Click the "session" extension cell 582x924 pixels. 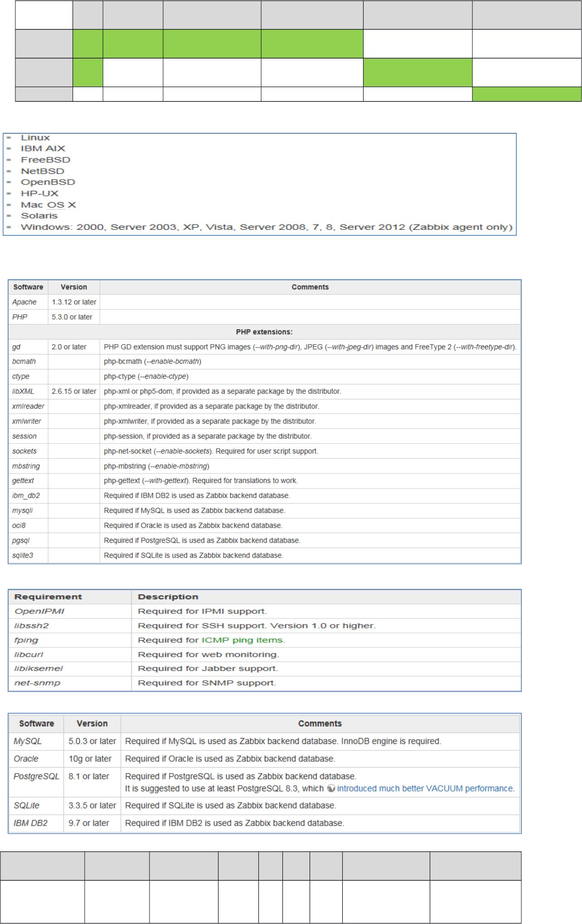pos(28,436)
